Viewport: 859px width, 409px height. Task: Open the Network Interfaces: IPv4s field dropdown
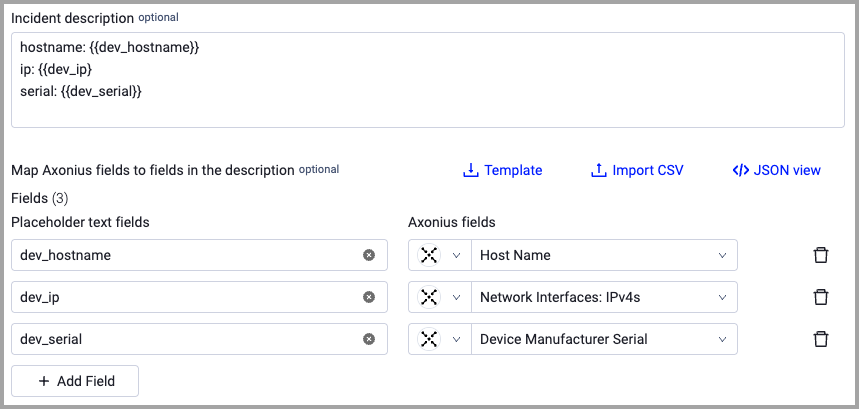point(604,297)
